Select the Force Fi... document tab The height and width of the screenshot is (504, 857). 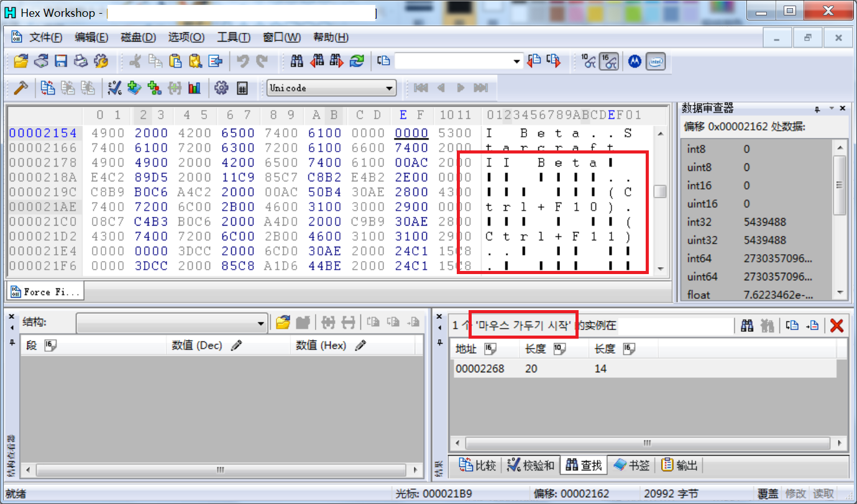45,291
